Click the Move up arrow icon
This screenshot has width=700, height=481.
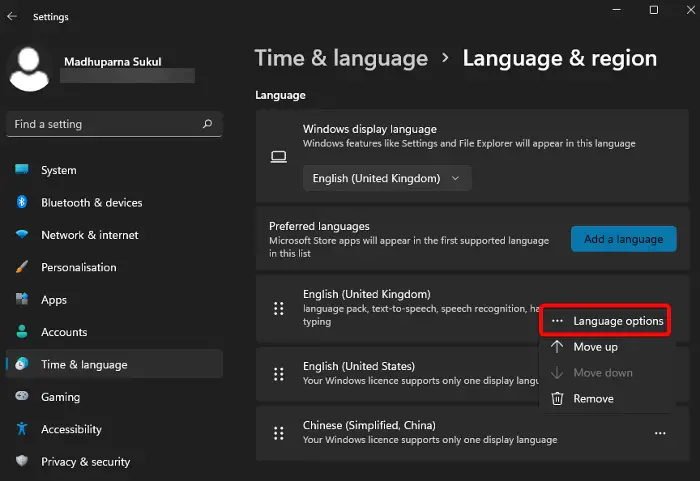click(557, 347)
